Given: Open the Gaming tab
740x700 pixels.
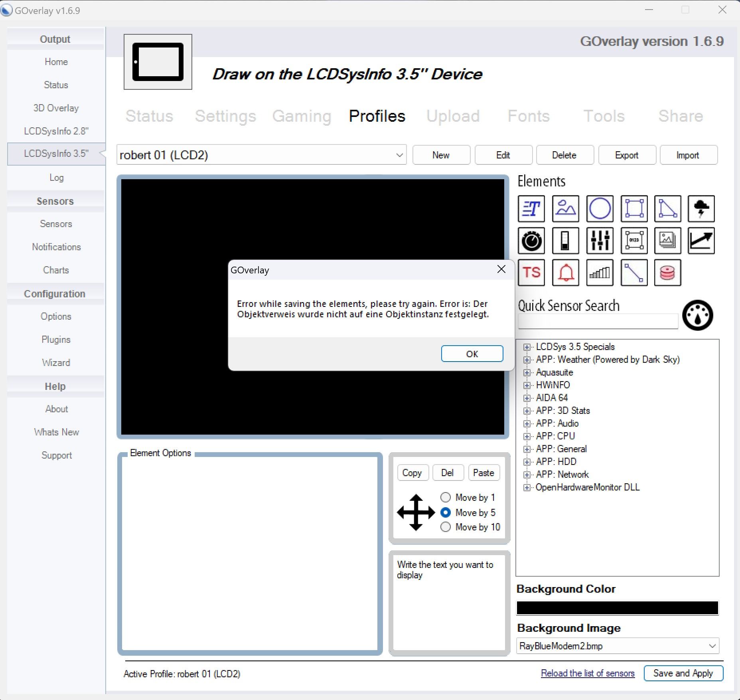Looking at the screenshot, I should pyautogui.click(x=302, y=116).
